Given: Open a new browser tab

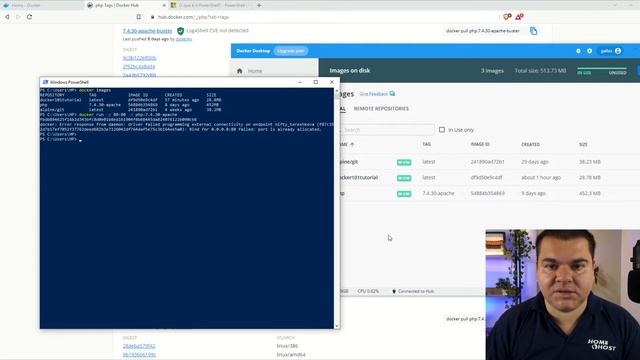Looking at the screenshot, I should 259,5.
